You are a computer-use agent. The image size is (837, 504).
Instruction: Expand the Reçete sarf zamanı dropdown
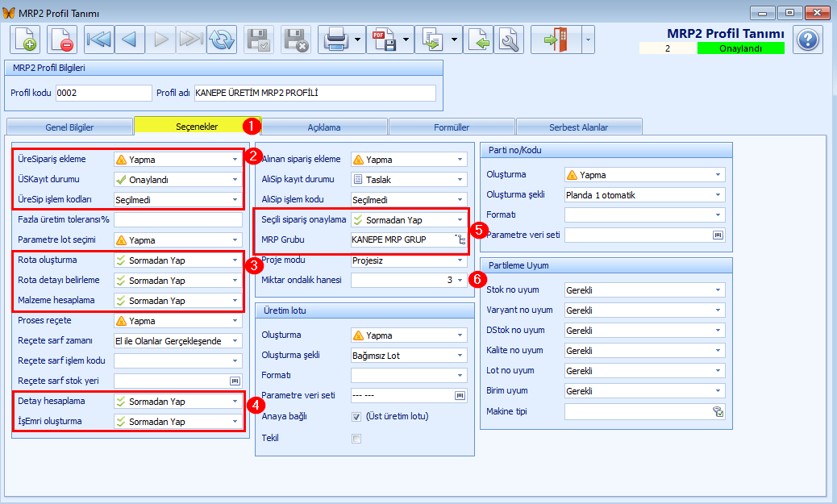tap(235, 340)
